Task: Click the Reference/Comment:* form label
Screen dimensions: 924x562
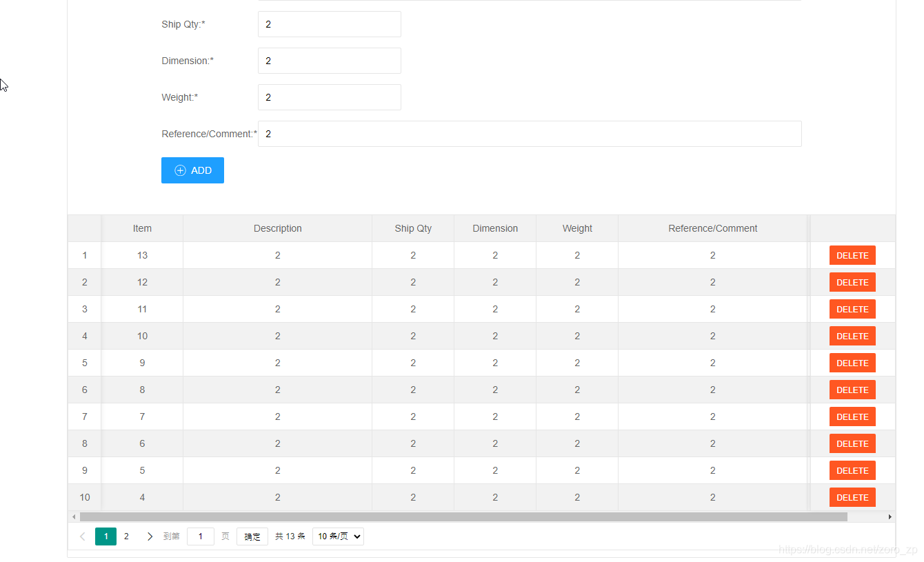Action: tap(210, 134)
